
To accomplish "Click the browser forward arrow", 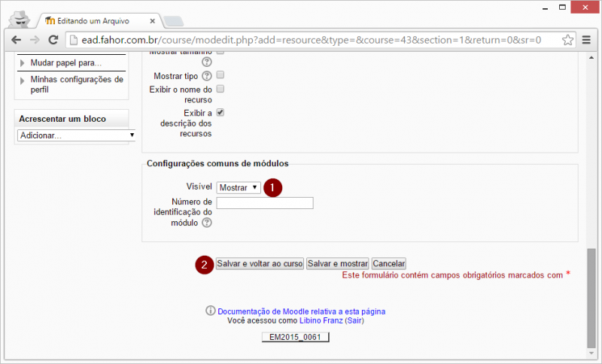I will tap(35, 40).
